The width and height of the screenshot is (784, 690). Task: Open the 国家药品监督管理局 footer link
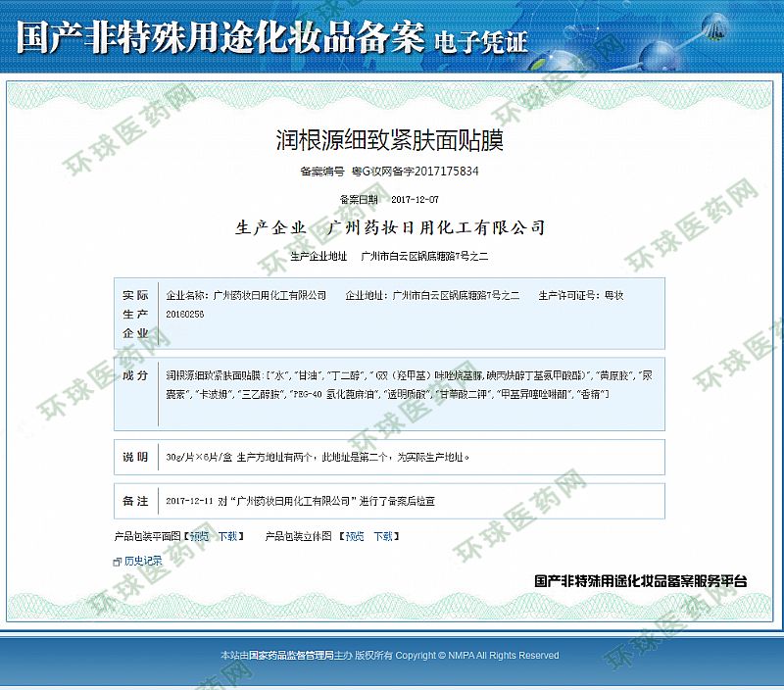click(291, 655)
